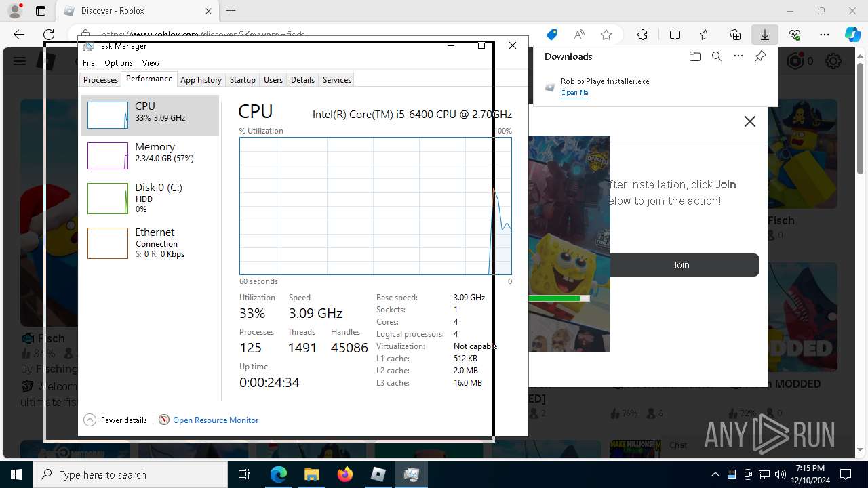Toggle Split screen icon in Edge

tap(675, 35)
